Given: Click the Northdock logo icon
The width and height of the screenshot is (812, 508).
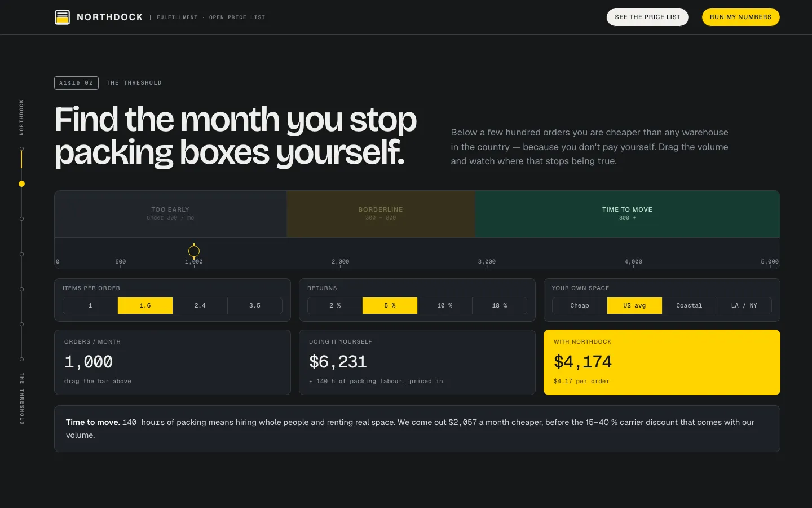Looking at the screenshot, I should click(x=62, y=17).
